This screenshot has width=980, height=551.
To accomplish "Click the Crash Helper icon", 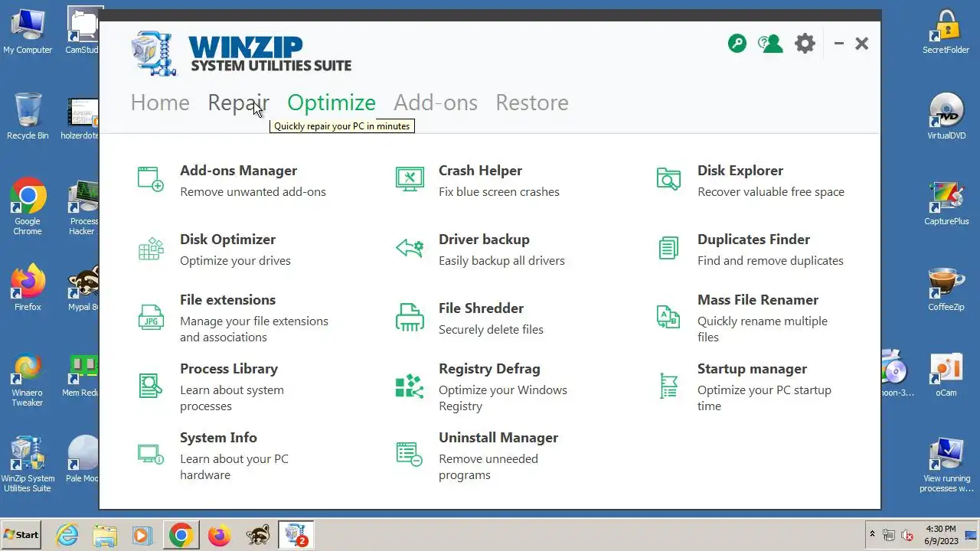I will 410,179.
